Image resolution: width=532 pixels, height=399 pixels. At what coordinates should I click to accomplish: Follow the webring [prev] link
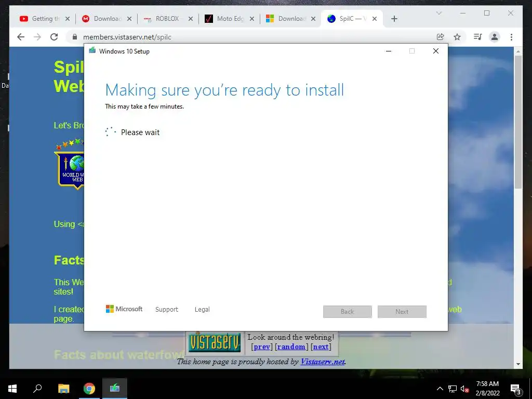[x=262, y=347]
